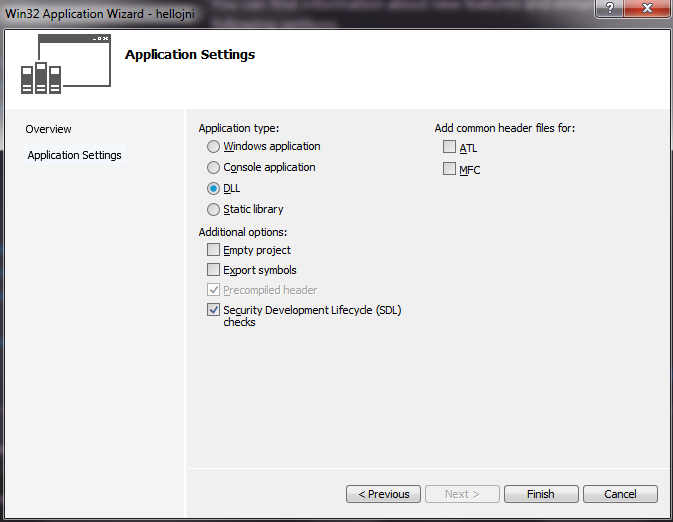Click the wizard header graphic icon
The image size is (673, 522).
[65, 65]
